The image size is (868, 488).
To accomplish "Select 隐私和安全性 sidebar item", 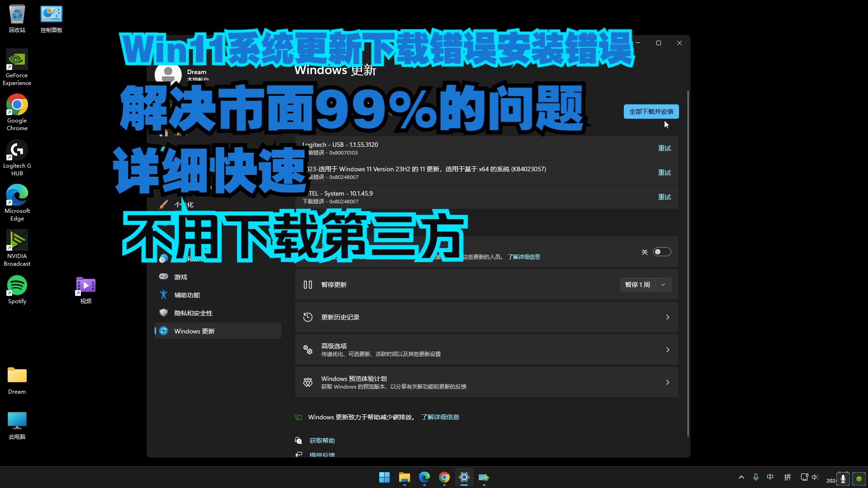I will pyautogui.click(x=193, y=313).
